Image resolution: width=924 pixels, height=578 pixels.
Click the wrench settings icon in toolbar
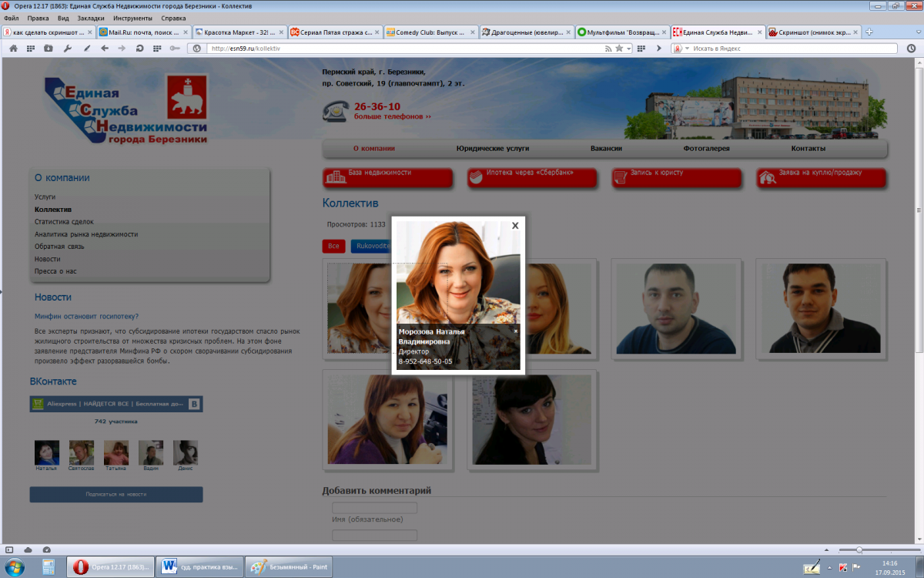click(x=67, y=48)
